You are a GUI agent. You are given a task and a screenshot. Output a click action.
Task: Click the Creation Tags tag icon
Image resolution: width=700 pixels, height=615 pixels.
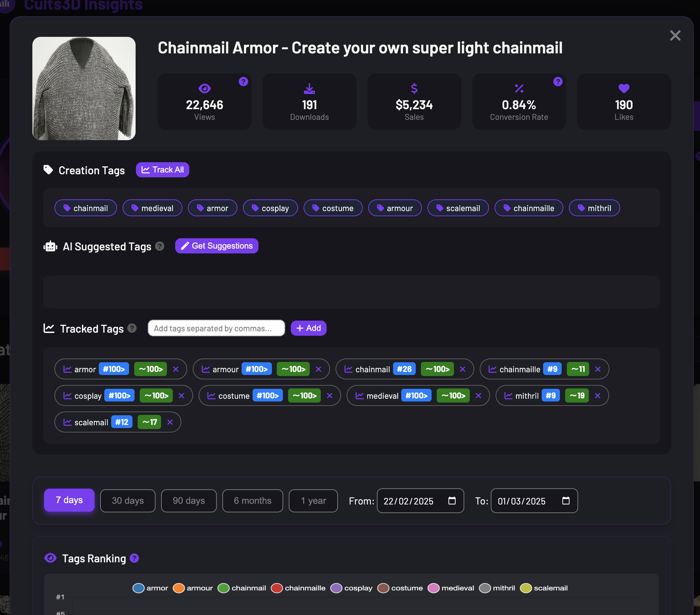click(48, 170)
